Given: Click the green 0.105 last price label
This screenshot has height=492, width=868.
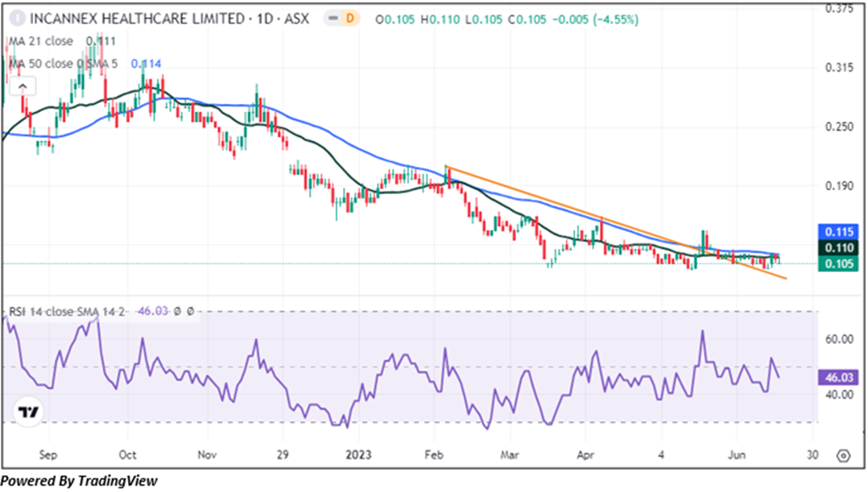Looking at the screenshot, I should pyautogui.click(x=839, y=263).
